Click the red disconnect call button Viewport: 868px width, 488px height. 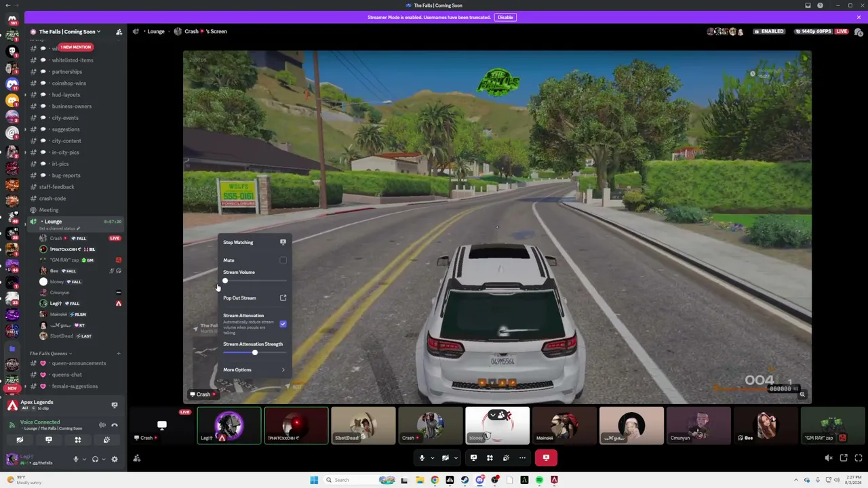[x=546, y=458]
